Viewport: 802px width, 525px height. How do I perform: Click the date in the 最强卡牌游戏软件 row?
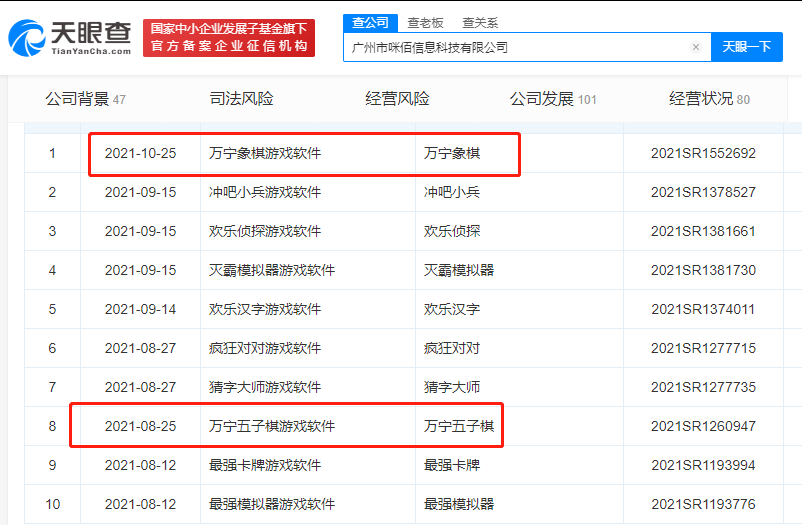tap(140, 465)
